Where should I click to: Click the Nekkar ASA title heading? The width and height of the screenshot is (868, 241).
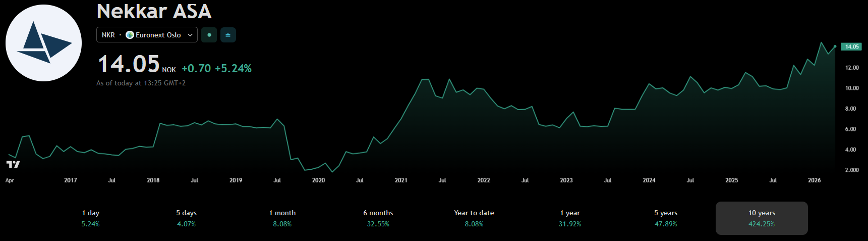pos(154,11)
